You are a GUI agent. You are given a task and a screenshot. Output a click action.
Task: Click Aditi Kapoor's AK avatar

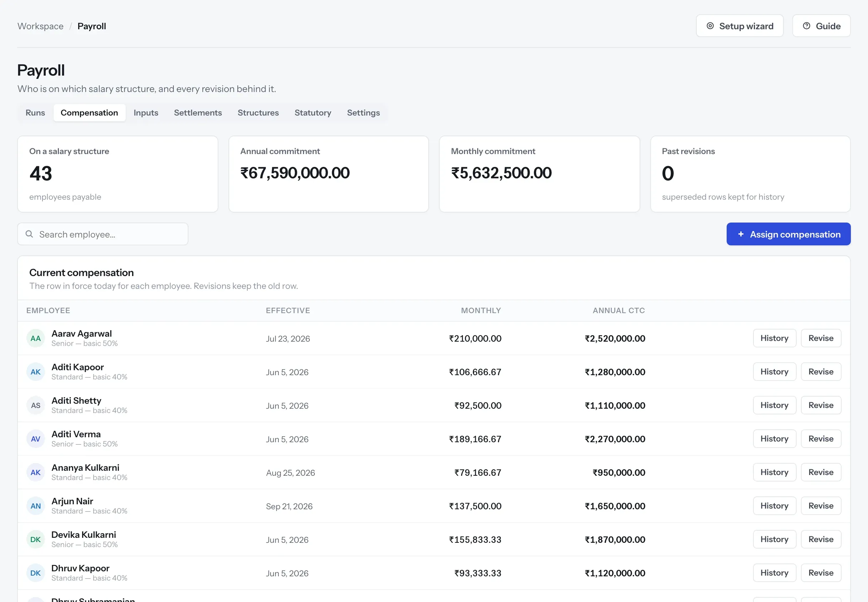tap(35, 372)
